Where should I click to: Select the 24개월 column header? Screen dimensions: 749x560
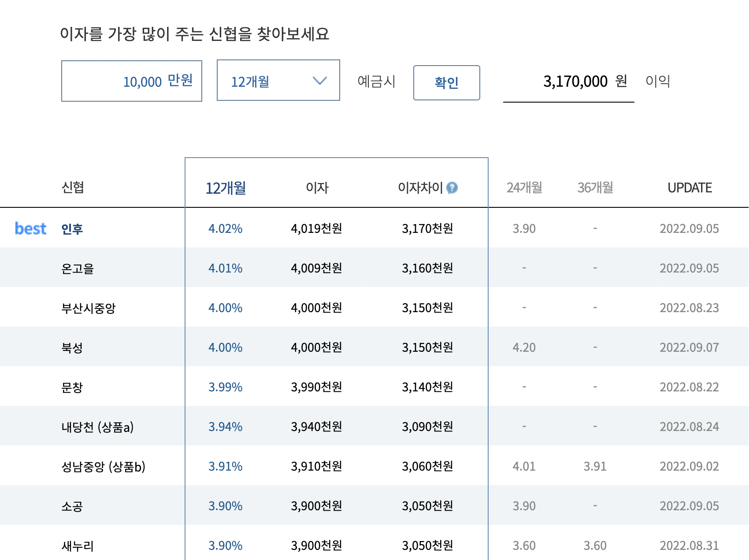(524, 188)
